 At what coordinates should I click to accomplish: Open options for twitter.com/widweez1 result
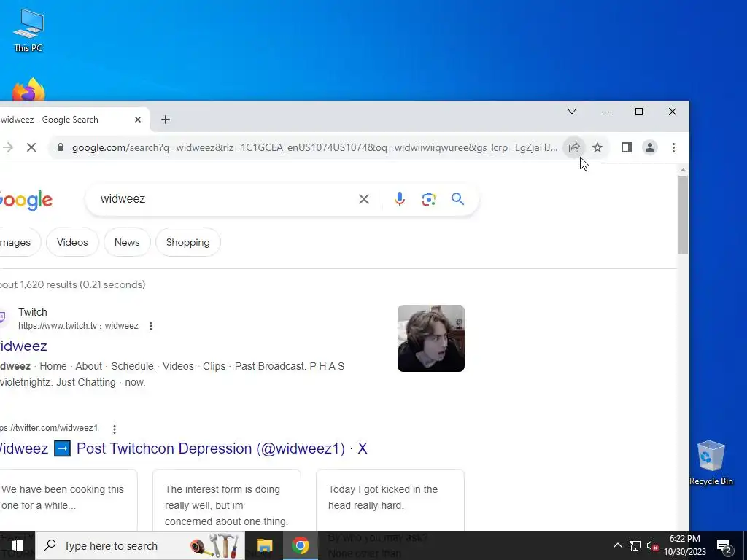click(115, 429)
